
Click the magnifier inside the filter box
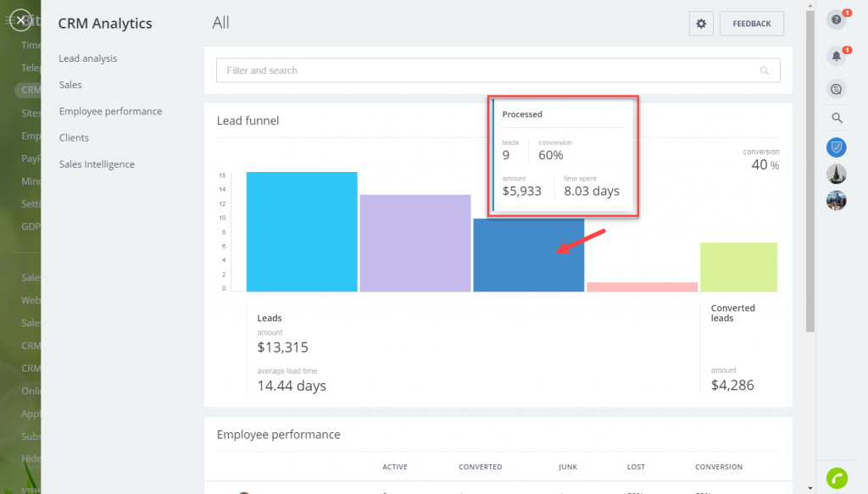pyautogui.click(x=765, y=71)
